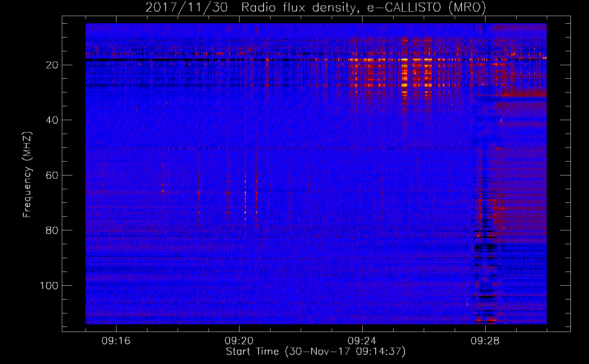Screen dimensions: 589x364
Task: Click the 09:24 time tick label
Action: pos(362,341)
